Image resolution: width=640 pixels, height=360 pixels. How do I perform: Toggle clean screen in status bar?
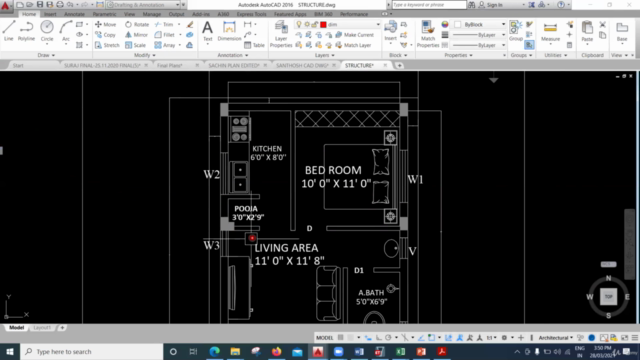(624, 338)
